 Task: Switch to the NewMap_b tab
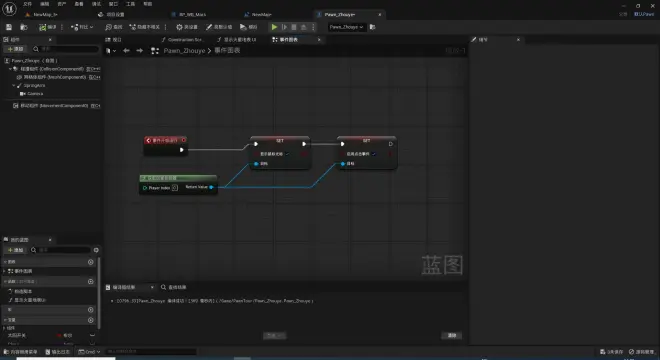pyautogui.click(x=41, y=14)
